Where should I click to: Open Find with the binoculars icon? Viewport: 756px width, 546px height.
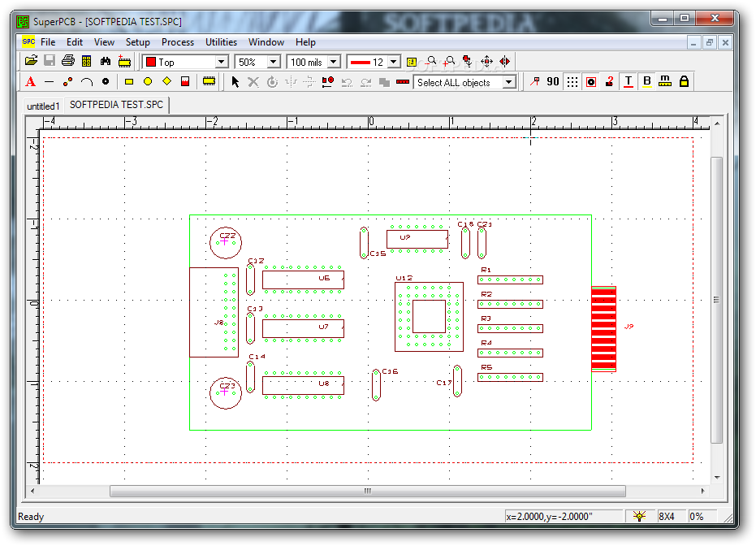[x=106, y=61]
